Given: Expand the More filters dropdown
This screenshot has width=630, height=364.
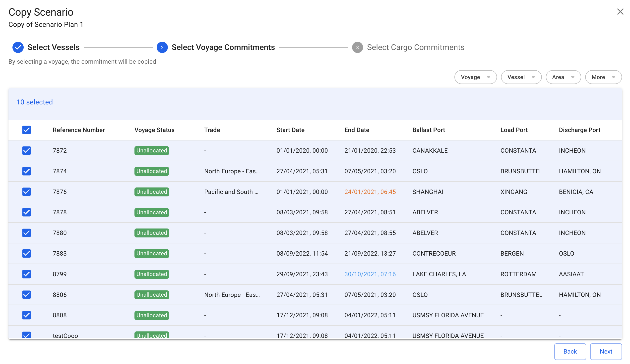Looking at the screenshot, I should [x=603, y=77].
